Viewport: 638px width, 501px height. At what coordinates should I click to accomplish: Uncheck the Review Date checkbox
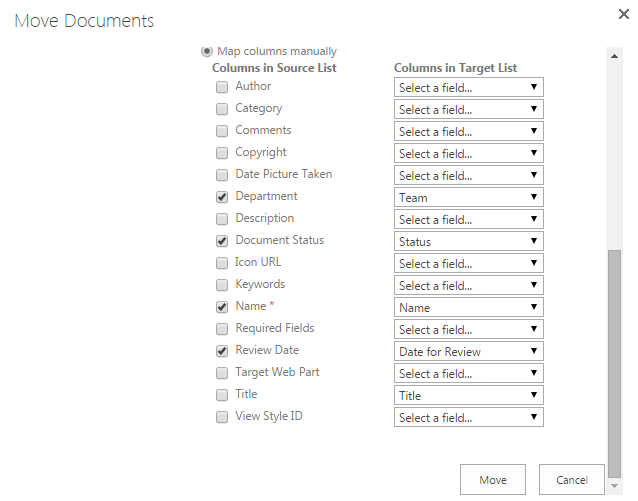[222, 351]
